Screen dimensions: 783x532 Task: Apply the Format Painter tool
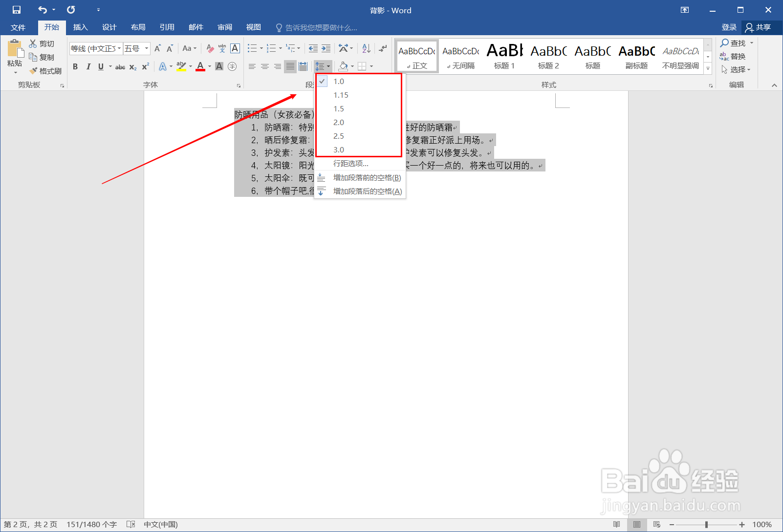[x=45, y=70]
